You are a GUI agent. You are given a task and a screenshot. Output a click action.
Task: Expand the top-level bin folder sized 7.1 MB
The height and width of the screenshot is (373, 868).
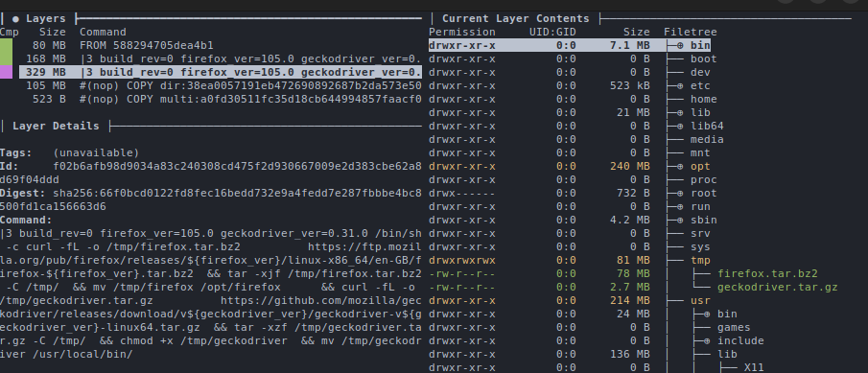680,45
